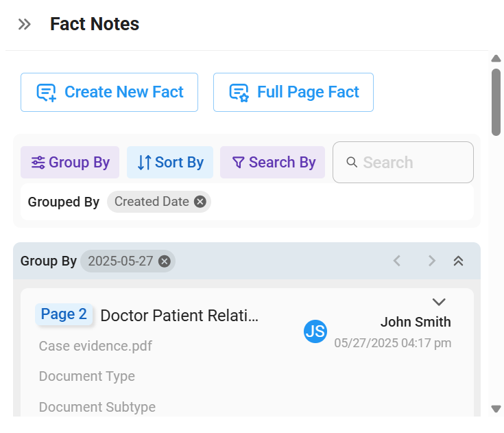This screenshot has height=433, width=504.
Task: Click the Create New Fact comment-plus icon
Action: coord(47,93)
